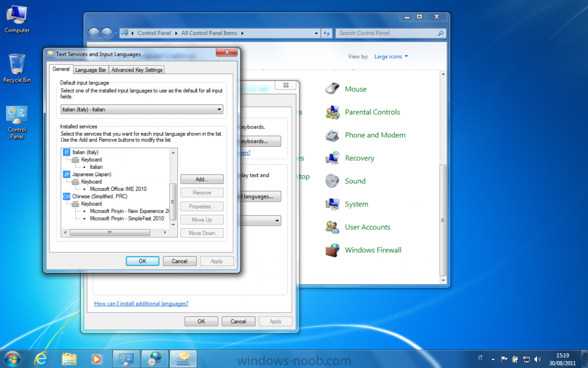Click the Control Panel desktop shortcut
This screenshot has width=588, height=368.
17,123
